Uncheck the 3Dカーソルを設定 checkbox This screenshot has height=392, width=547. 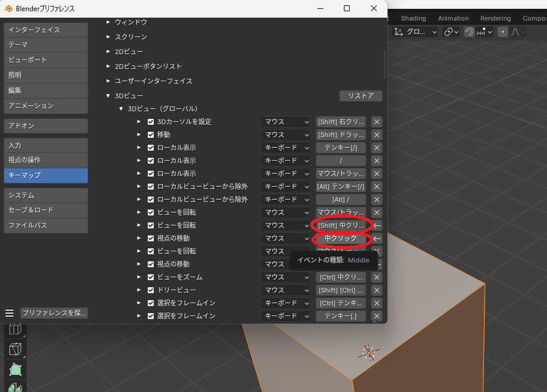click(151, 122)
